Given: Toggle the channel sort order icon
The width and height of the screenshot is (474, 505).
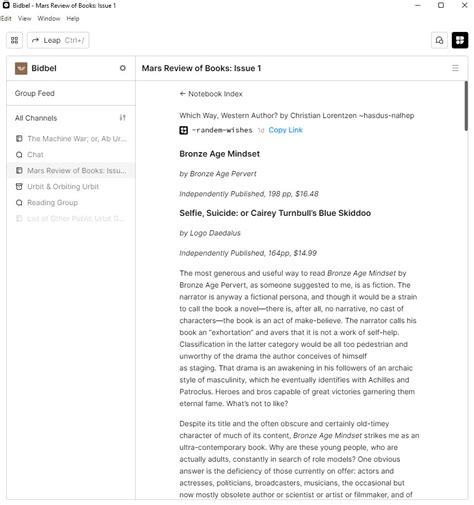Looking at the screenshot, I should (x=123, y=118).
